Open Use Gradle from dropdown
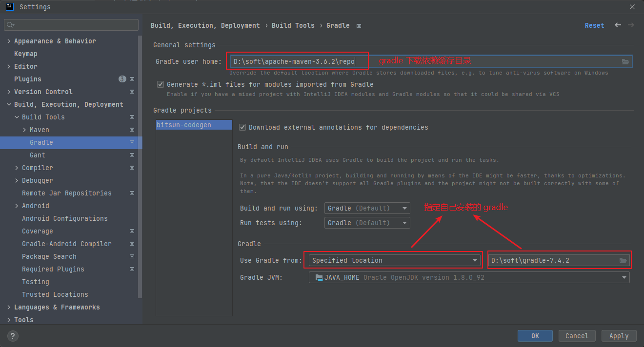 click(395, 260)
